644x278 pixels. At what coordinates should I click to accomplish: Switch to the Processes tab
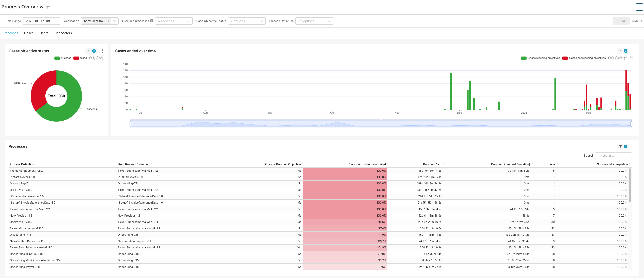[x=10, y=33]
